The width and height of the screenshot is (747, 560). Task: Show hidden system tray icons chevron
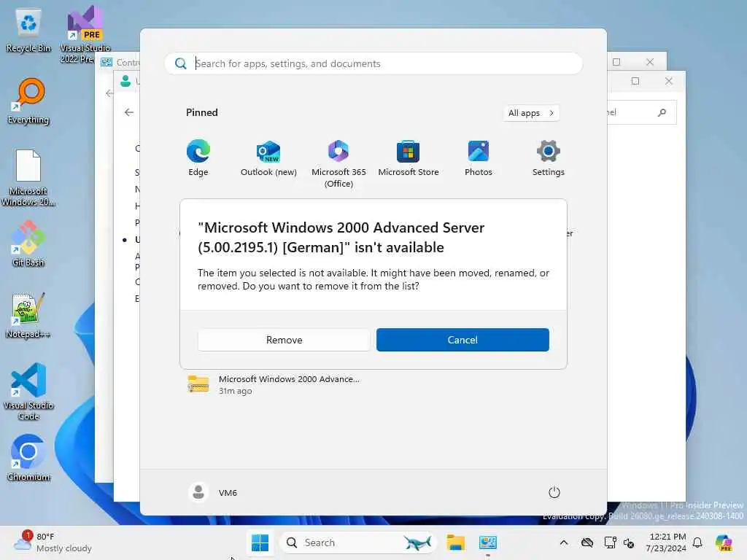click(564, 542)
